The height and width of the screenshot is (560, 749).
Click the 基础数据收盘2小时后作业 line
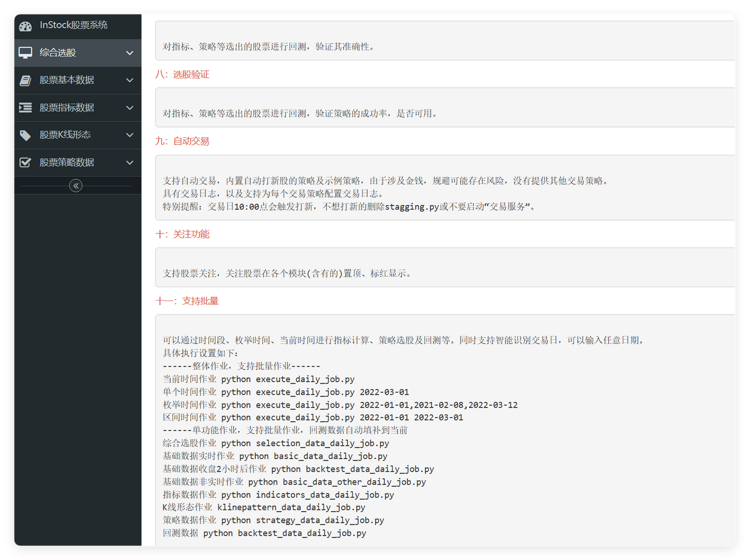pyautogui.click(x=299, y=469)
